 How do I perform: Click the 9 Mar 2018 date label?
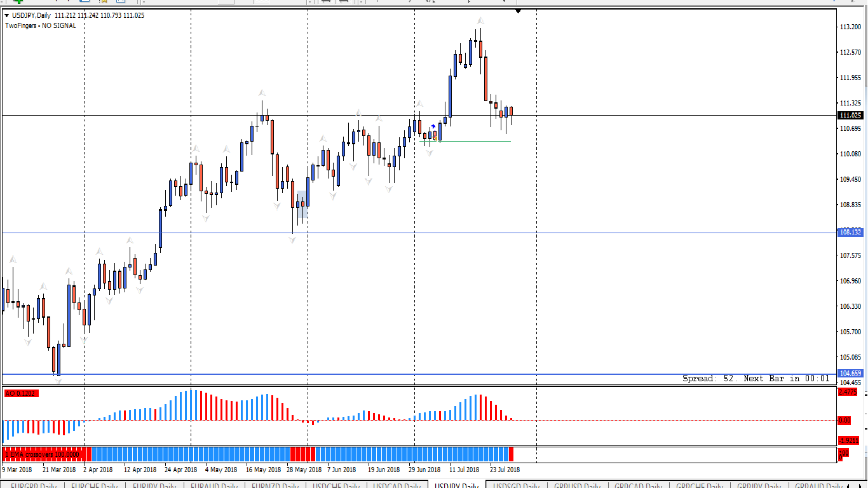(18, 470)
